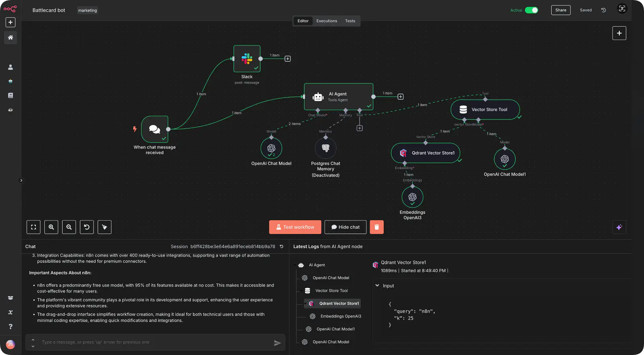Click the add new plus sidebar button
644x355 pixels.
[10, 22]
